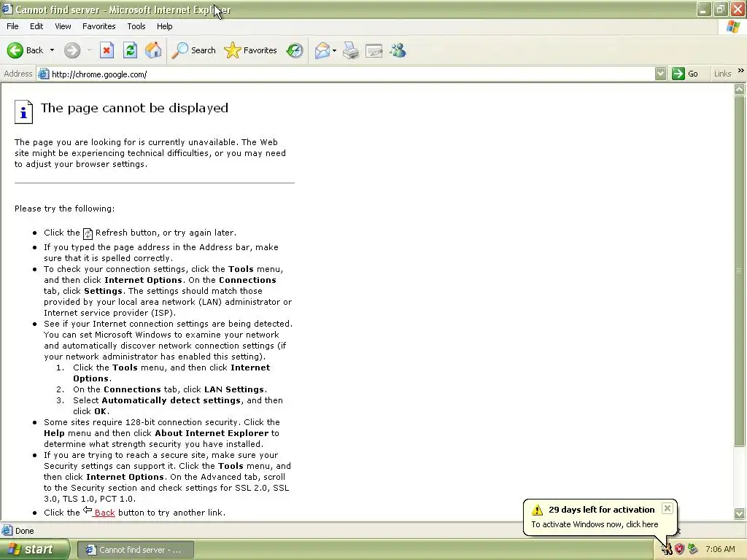Open the File menu
This screenshot has width=747, height=560.
(12, 27)
